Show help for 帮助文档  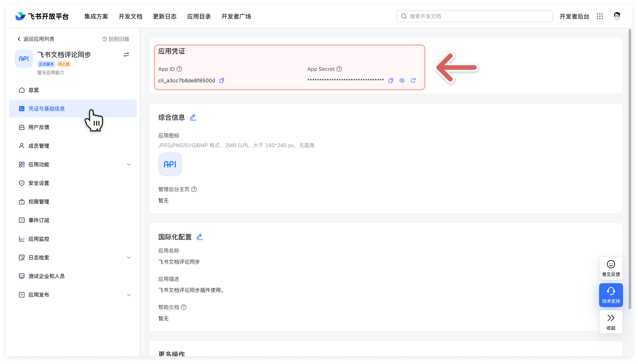tap(184, 307)
